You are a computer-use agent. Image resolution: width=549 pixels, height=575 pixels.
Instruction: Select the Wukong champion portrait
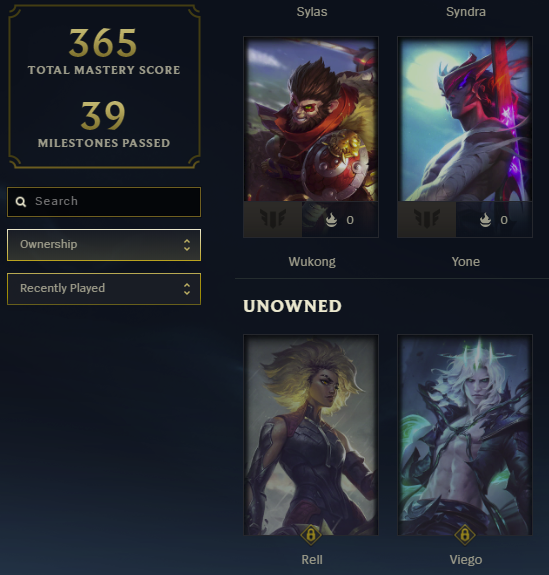311,119
